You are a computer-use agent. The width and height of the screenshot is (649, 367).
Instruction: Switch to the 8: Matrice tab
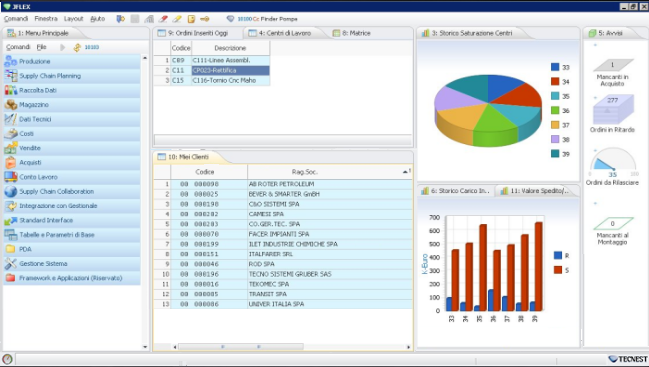(x=352, y=33)
